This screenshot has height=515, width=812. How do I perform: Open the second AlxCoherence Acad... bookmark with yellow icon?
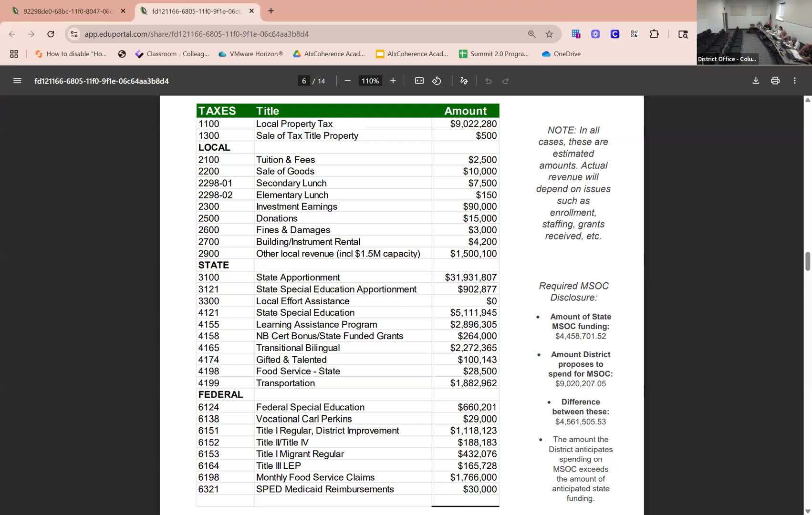(x=412, y=54)
